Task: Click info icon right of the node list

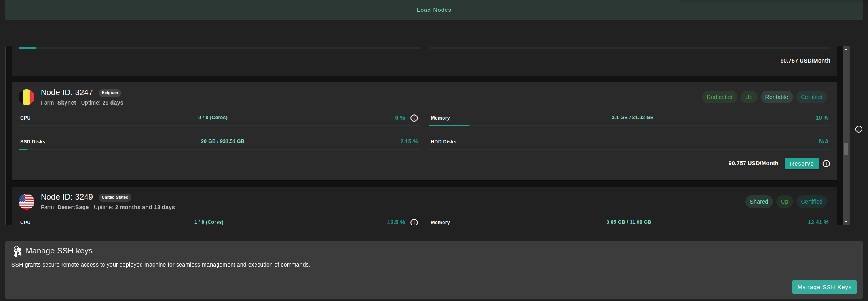Action: [x=859, y=129]
